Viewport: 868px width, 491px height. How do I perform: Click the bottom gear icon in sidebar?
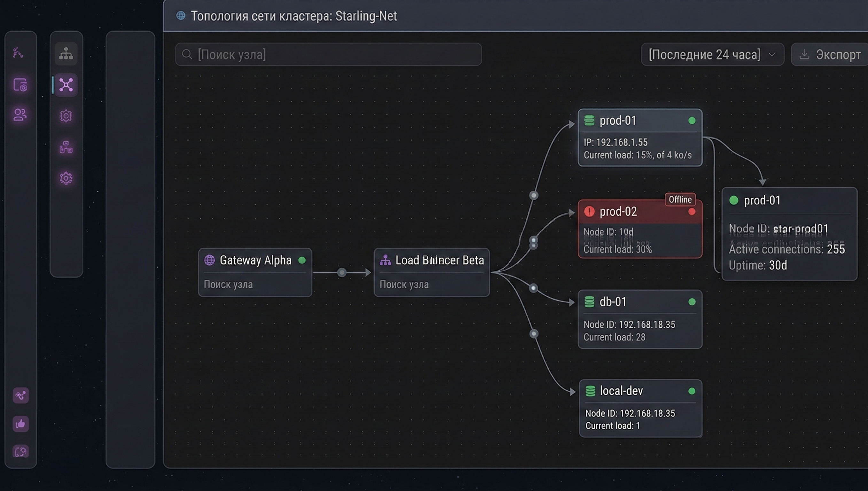pos(66,178)
